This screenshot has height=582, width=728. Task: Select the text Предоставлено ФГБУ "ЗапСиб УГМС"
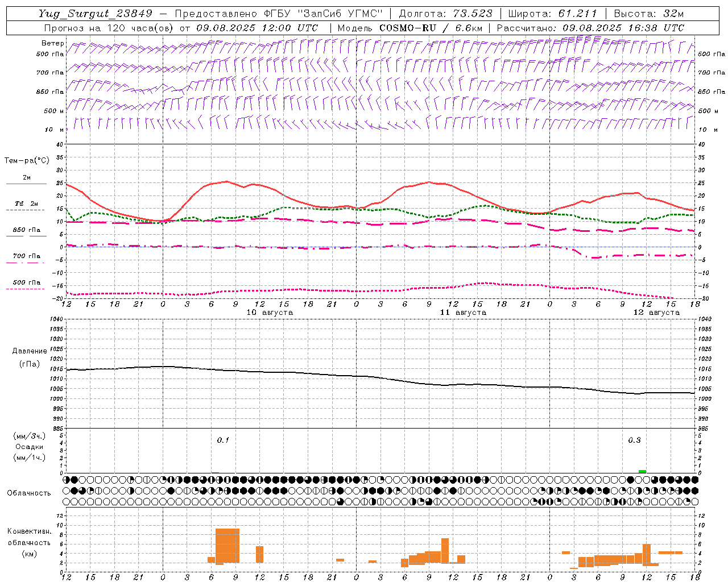point(279,14)
